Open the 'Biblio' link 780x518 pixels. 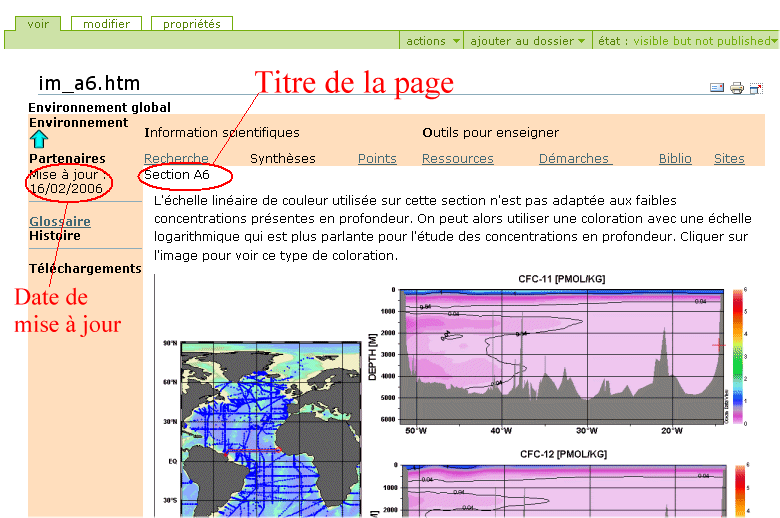[675, 158]
